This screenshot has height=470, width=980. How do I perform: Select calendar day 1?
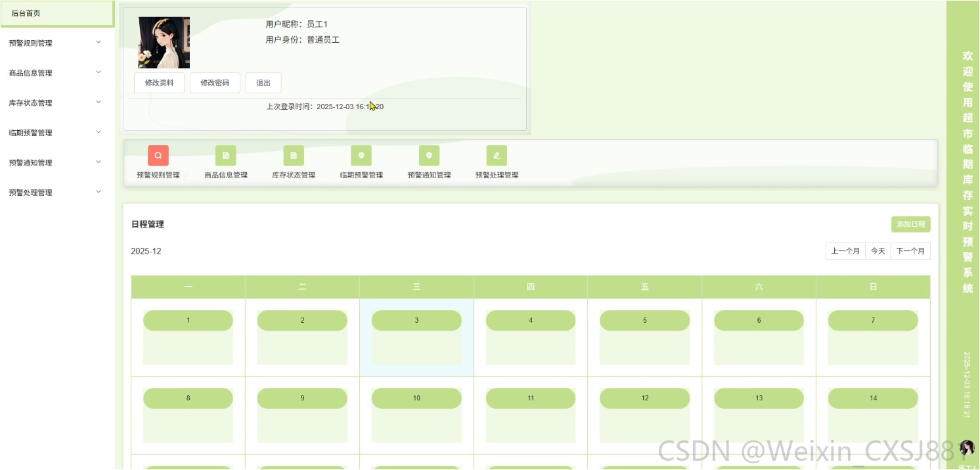tap(188, 321)
